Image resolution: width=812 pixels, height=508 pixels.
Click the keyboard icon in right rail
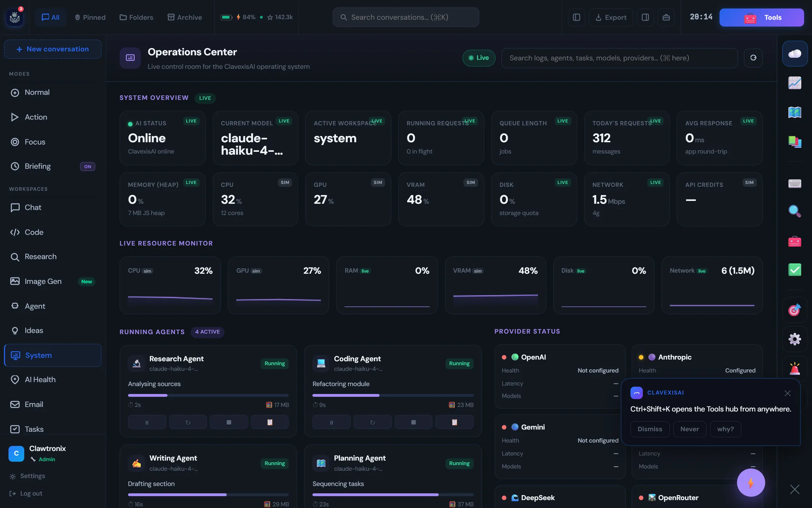(x=795, y=183)
